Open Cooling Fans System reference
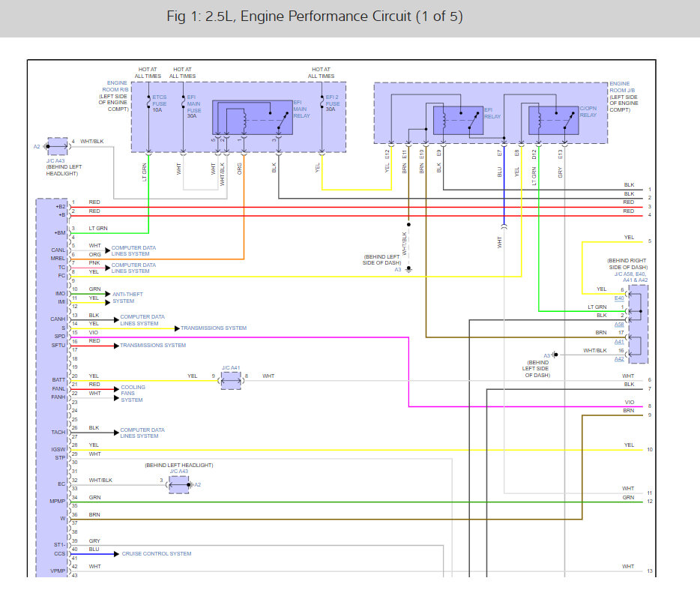Screen dimensions: 700x596 click(133, 394)
